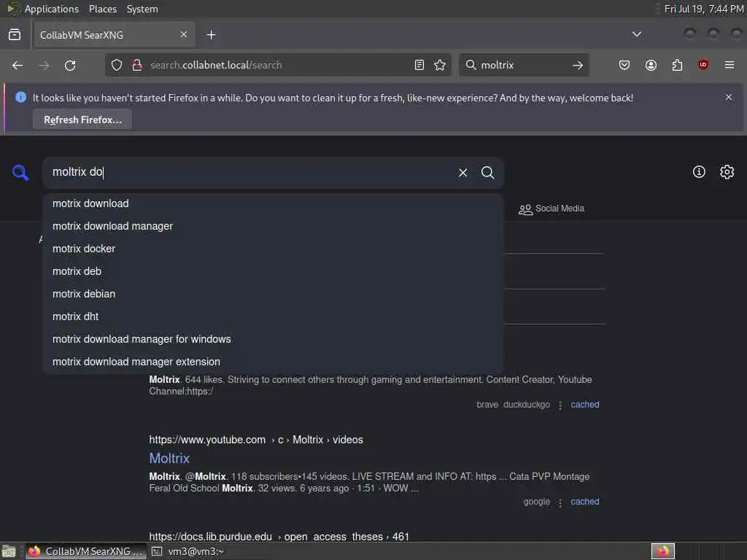747x560 pixels.
Task: Switch to vm3@vm3:~ terminal taskbar button
Action: [188, 551]
